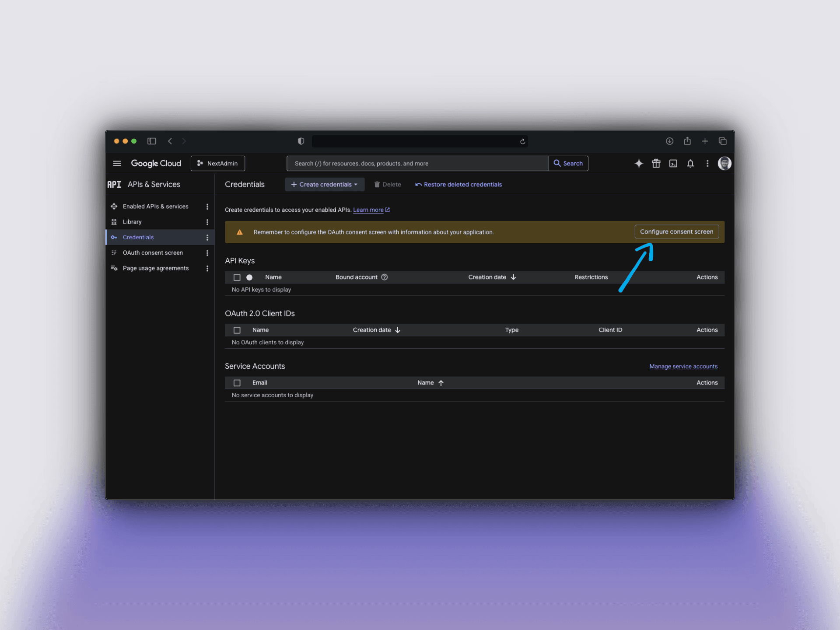Click the Name column header in API Keys
Screen dimensions: 840x630
pyautogui.click(x=273, y=277)
